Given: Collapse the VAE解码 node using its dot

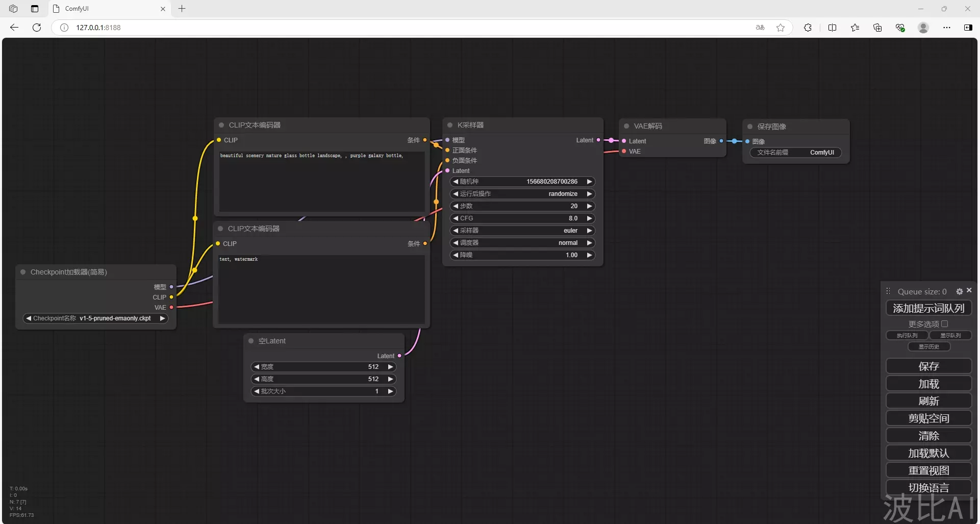Looking at the screenshot, I should point(626,126).
